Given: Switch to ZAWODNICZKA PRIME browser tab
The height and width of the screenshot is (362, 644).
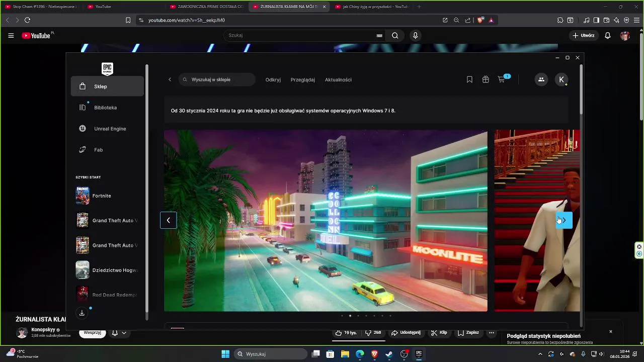Looking at the screenshot, I should point(206,7).
